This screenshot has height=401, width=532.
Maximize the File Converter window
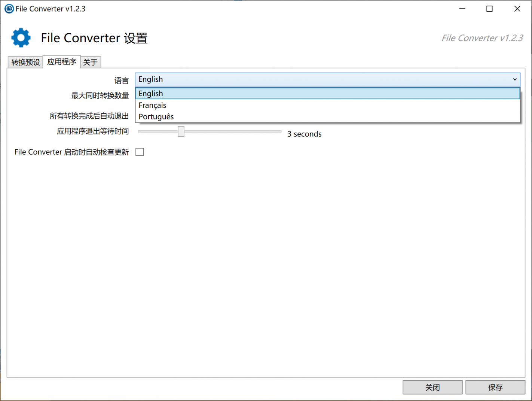point(489,9)
